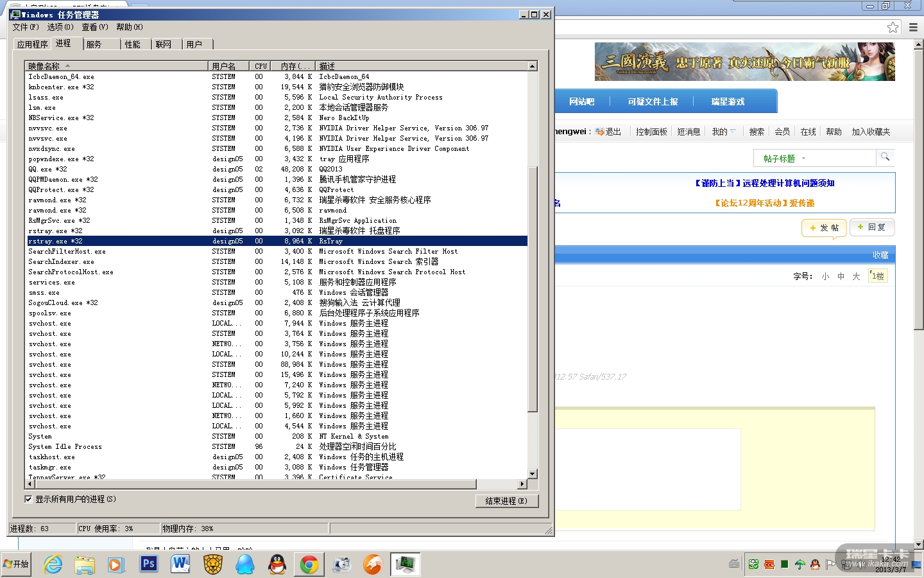Open Internet Explorer from the taskbar
The image size is (924, 578).
tap(53, 565)
